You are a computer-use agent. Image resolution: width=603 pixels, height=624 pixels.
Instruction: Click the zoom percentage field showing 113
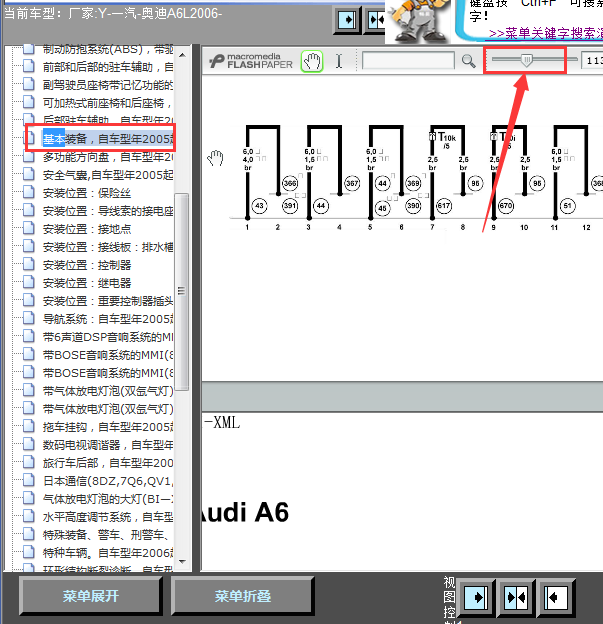(x=592, y=61)
